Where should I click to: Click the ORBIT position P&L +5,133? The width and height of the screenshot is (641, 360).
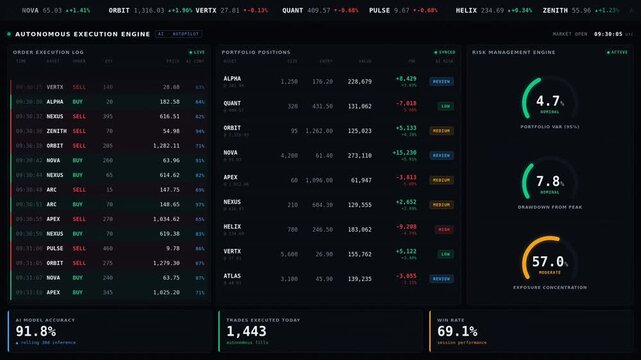coord(406,128)
